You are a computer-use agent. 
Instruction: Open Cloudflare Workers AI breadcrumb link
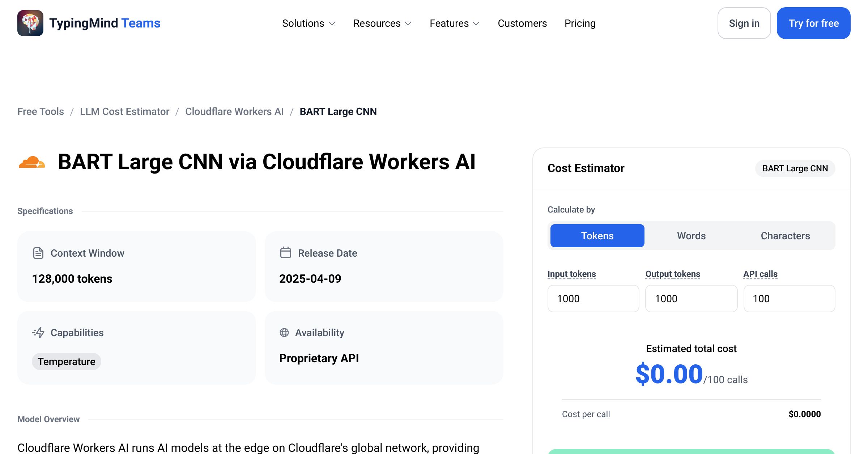coord(234,111)
